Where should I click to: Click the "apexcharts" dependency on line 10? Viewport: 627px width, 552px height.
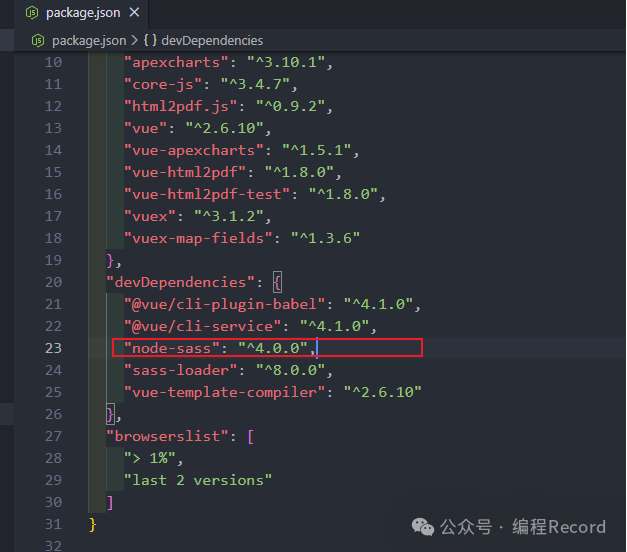[x=176, y=62]
